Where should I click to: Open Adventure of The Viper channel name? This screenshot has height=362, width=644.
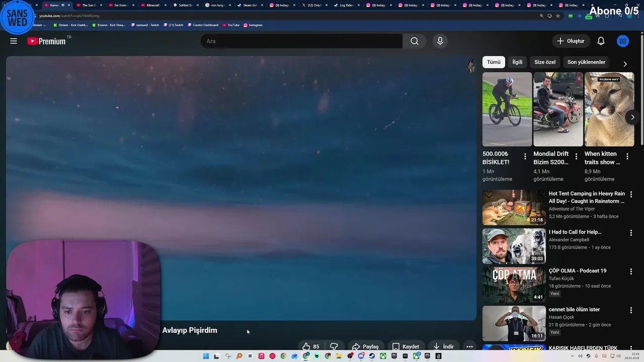572,209
